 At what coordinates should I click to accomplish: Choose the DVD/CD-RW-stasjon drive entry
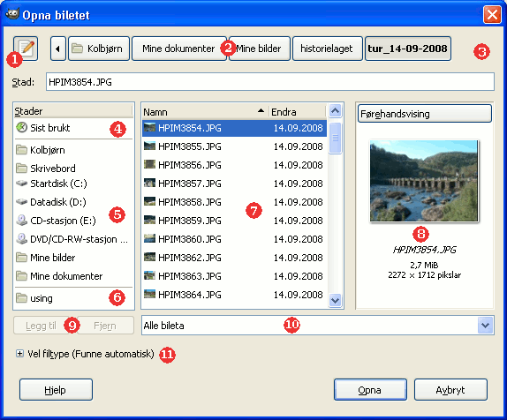73,239
